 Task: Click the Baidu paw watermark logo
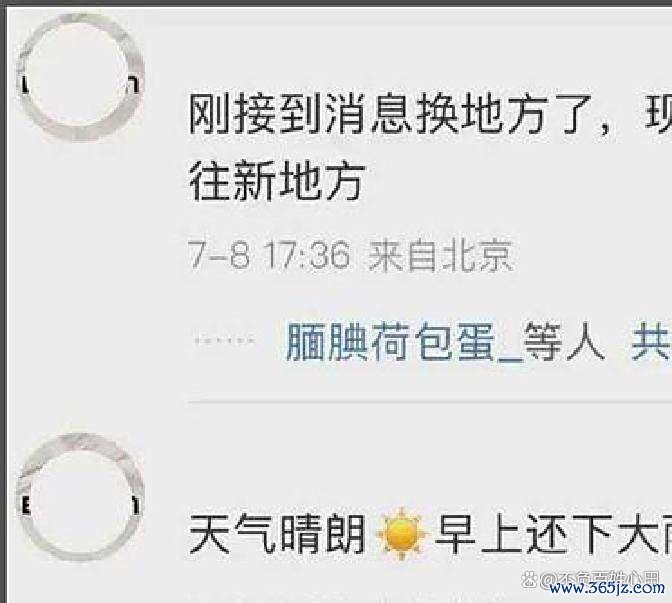530,580
